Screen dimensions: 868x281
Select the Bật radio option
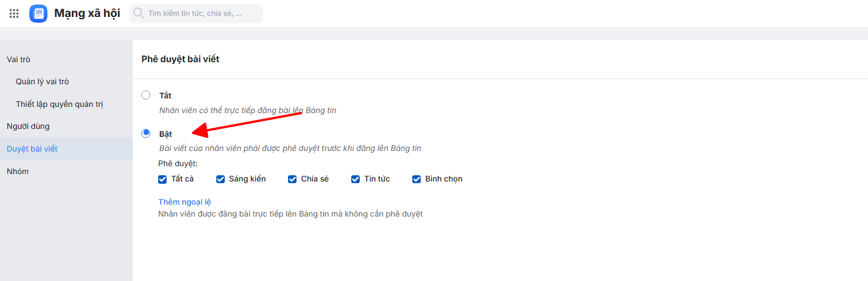pos(146,133)
